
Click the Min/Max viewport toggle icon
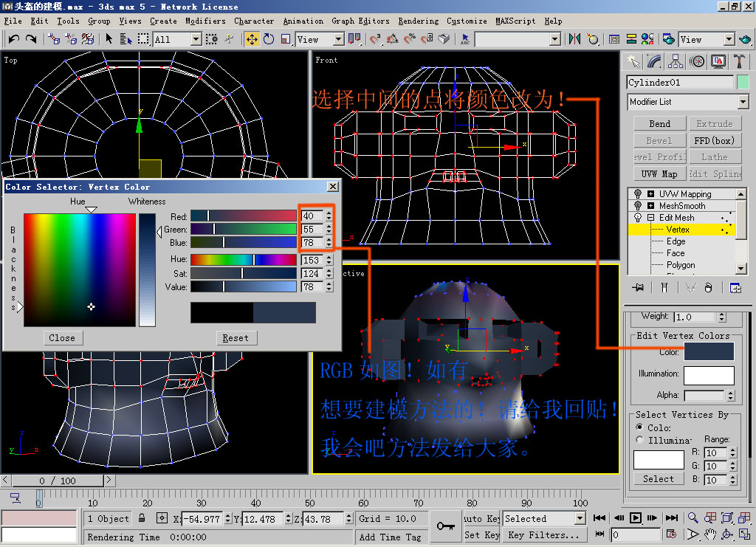744,534
